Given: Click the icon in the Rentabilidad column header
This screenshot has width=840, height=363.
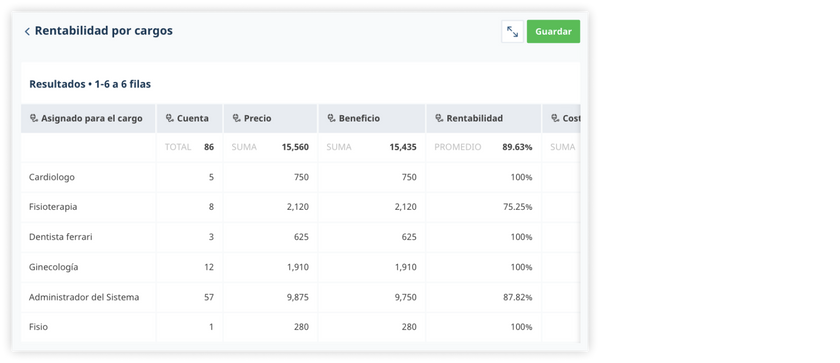Looking at the screenshot, I should 439,118.
